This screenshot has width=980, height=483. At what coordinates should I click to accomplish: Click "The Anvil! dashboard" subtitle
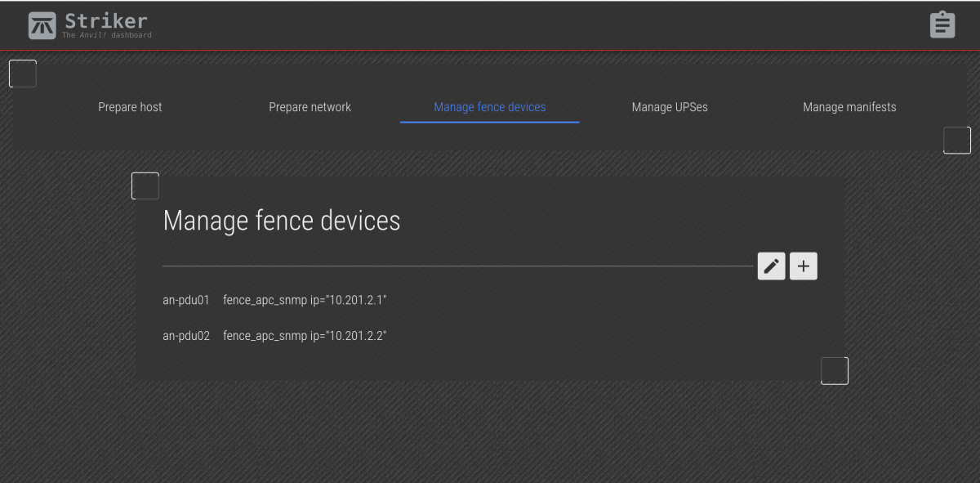[x=107, y=35]
